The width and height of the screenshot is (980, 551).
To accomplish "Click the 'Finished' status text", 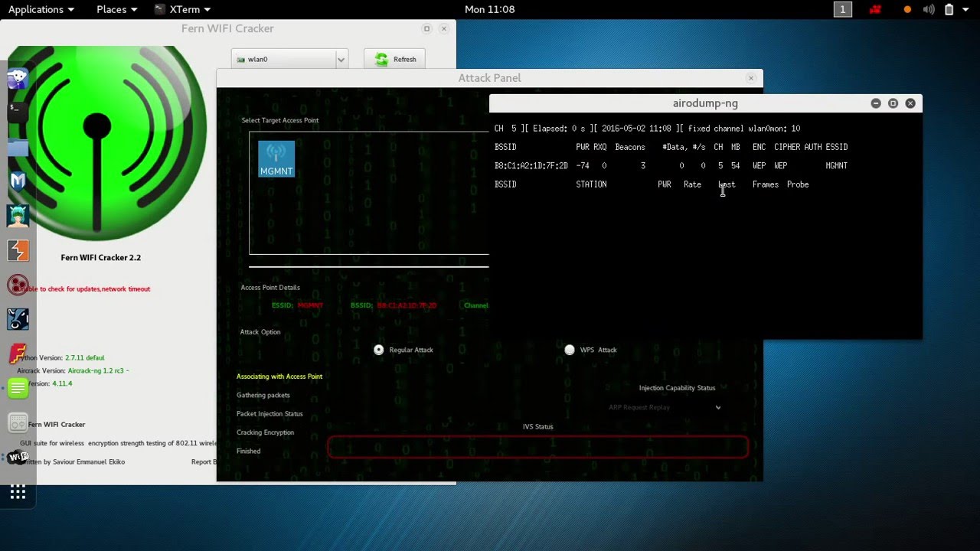I will coord(249,452).
